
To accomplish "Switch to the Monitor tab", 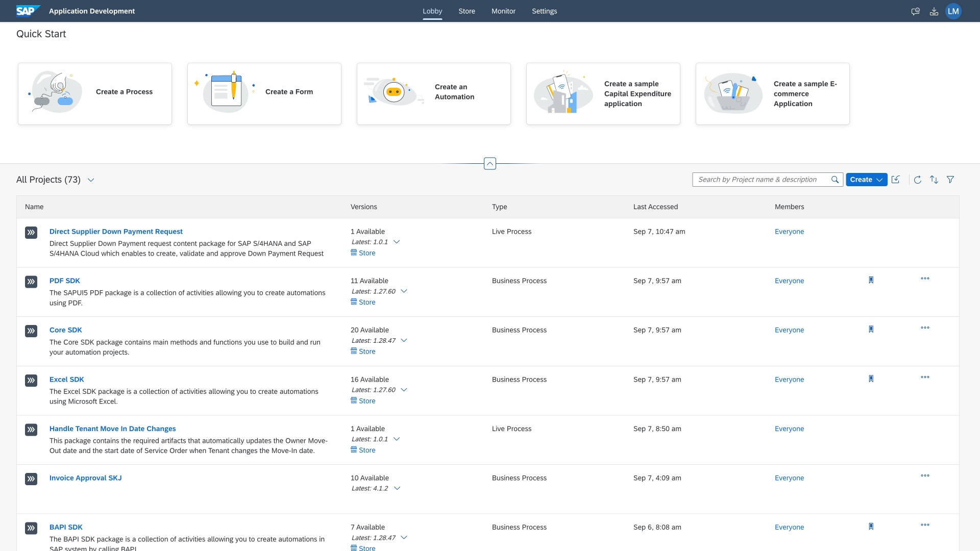I will click(503, 11).
